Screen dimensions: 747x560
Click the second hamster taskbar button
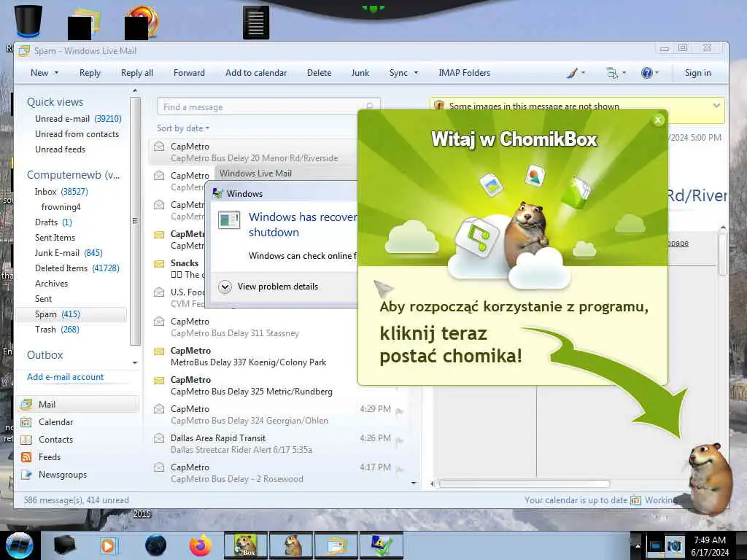coord(291,545)
